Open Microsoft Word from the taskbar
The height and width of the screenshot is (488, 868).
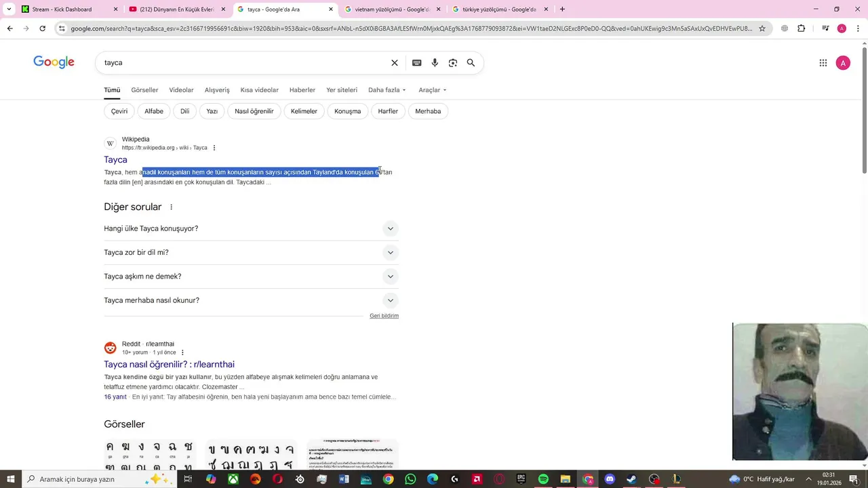pos(344,479)
